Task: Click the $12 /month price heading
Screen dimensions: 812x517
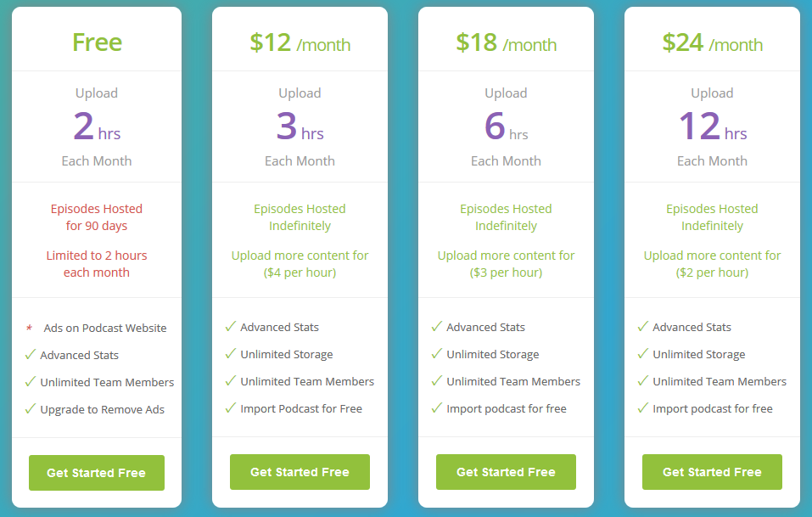Action: tap(300, 43)
